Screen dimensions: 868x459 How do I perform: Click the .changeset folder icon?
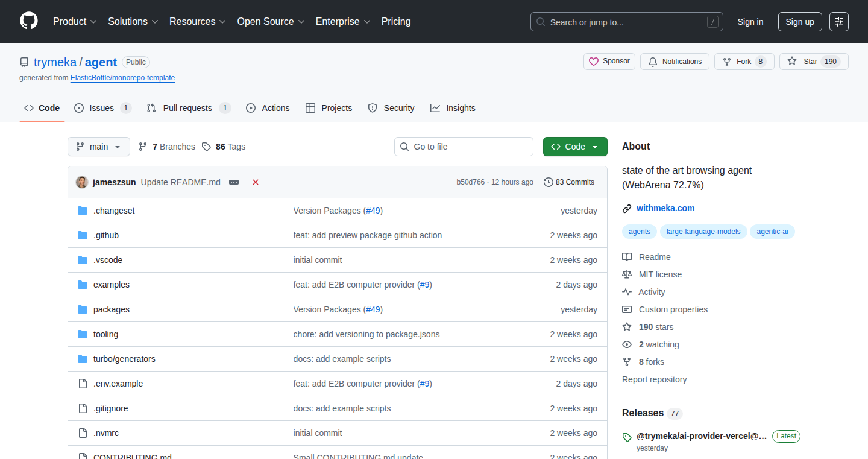83,211
